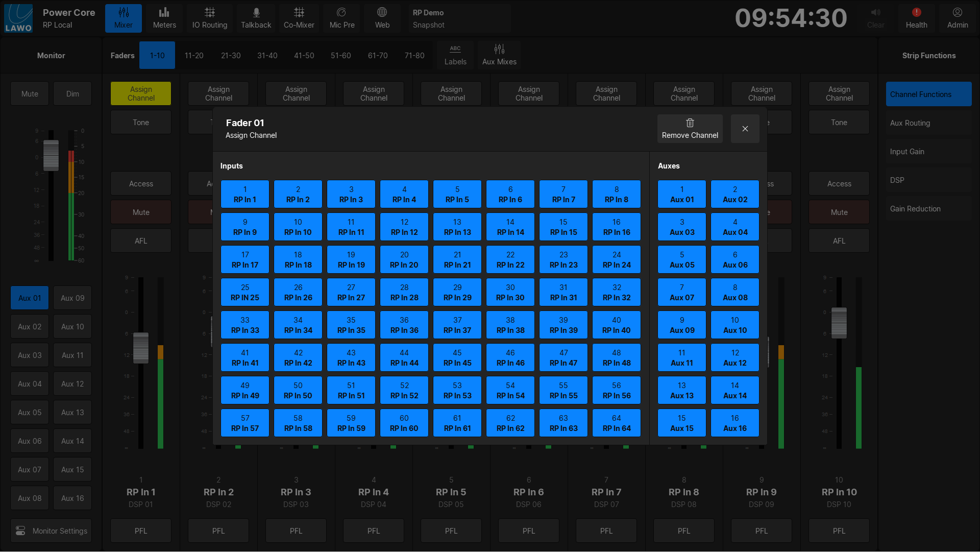Open Aux Mixes view
Screen dimensions: 980x552
tap(499, 55)
